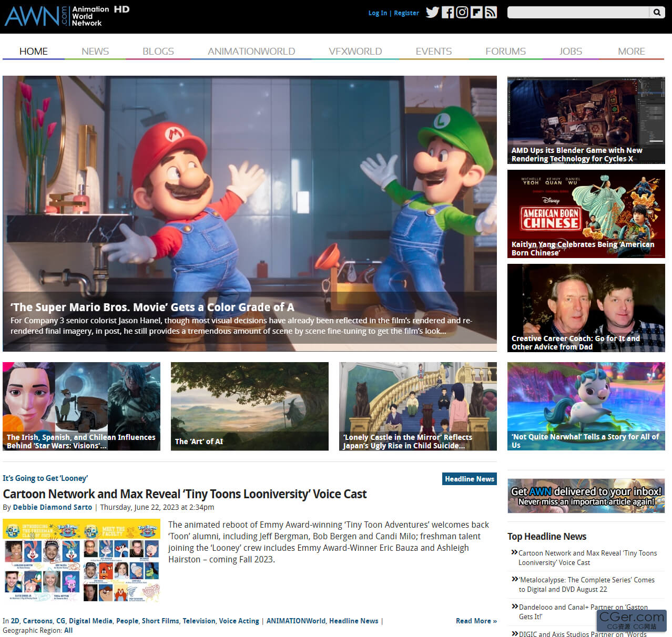Click the Cartoons tag link
The height and width of the screenshot is (637, 672).
tap(38, 621)
